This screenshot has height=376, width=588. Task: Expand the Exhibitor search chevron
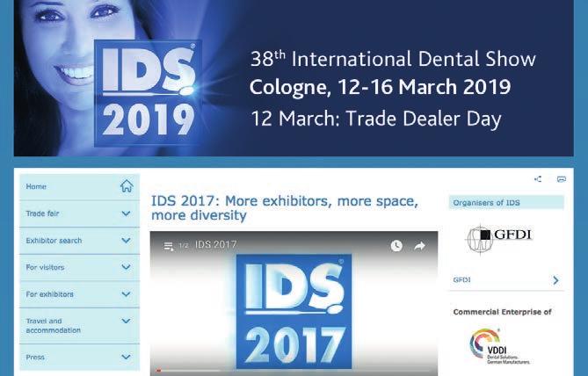click(126, 241)
